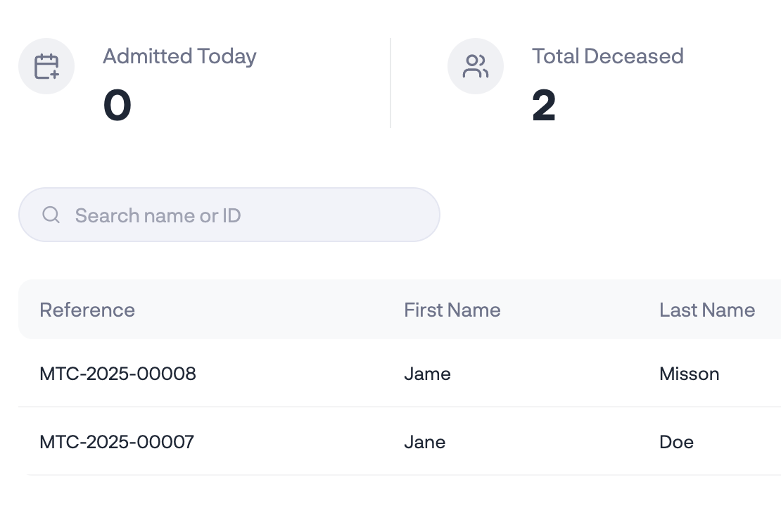
Task: Click the Total Deceased count 2
Action: point(544,106)
